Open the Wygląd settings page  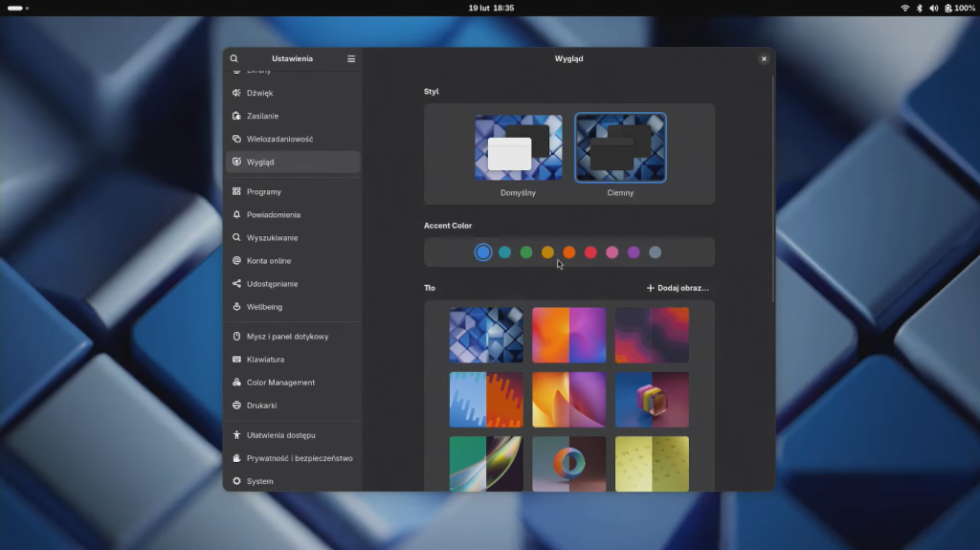[x=293, y=162]
